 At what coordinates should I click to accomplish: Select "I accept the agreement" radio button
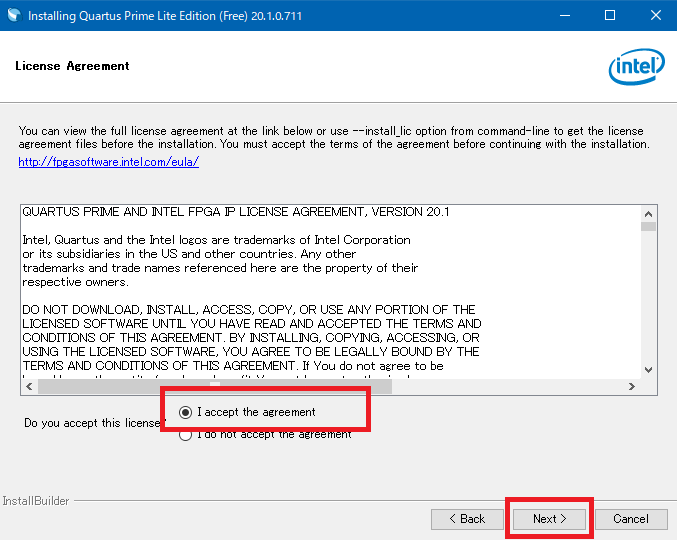coord(186,412)
